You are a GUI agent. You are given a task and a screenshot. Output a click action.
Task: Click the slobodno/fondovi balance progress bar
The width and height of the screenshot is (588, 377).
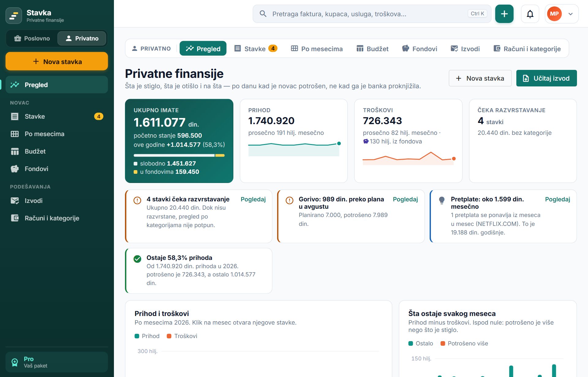pyautogui.click(x=179, y=155)
